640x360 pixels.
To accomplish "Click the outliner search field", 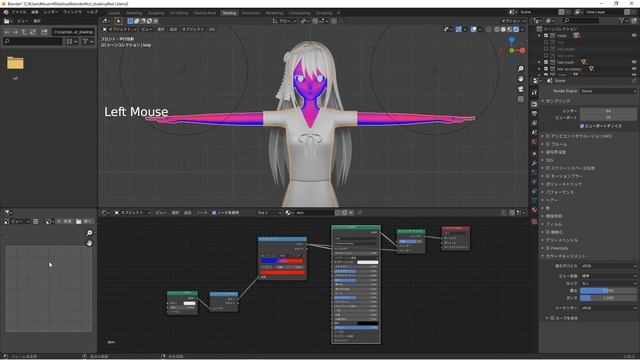I will (x=581, y=20).
